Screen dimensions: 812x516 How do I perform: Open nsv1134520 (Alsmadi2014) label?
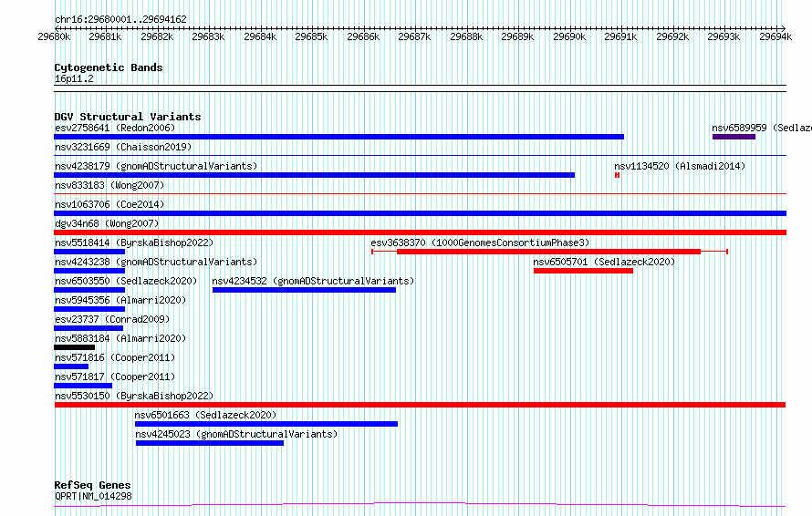[680, 166]
